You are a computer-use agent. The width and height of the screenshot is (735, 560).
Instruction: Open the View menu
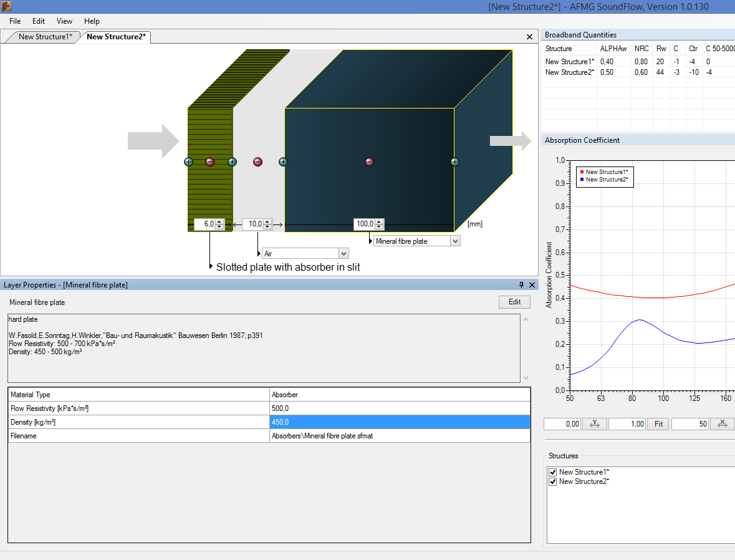(x=64, y=21)
